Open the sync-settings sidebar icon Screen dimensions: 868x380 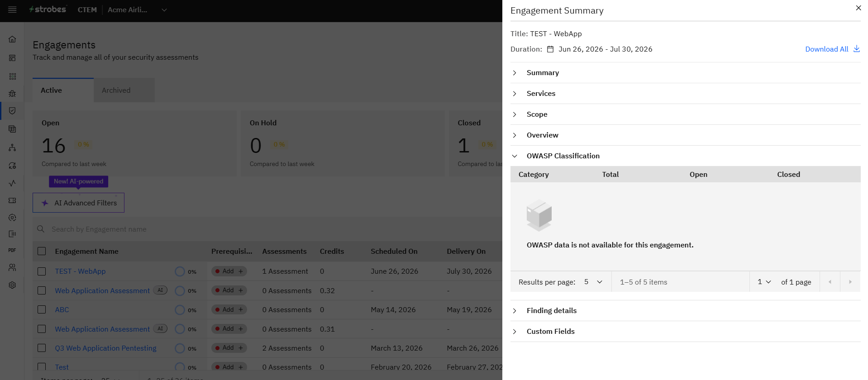coord(12,166)
